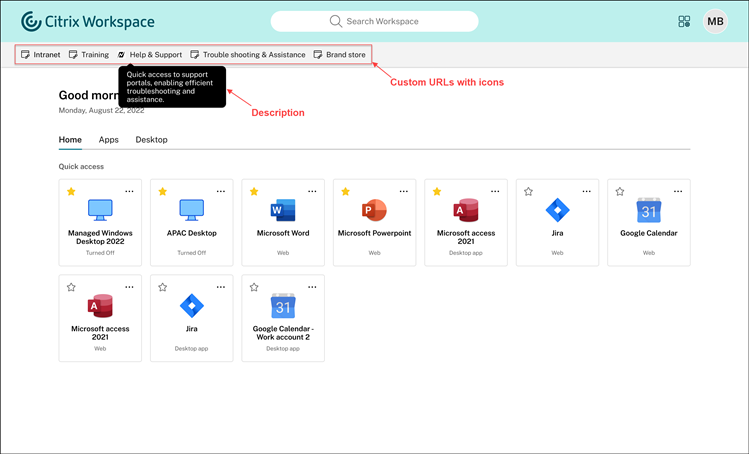Click the "Turned Off" status under APAC Desktop
This screenshot has height=454, width=750.
point(192,253)
